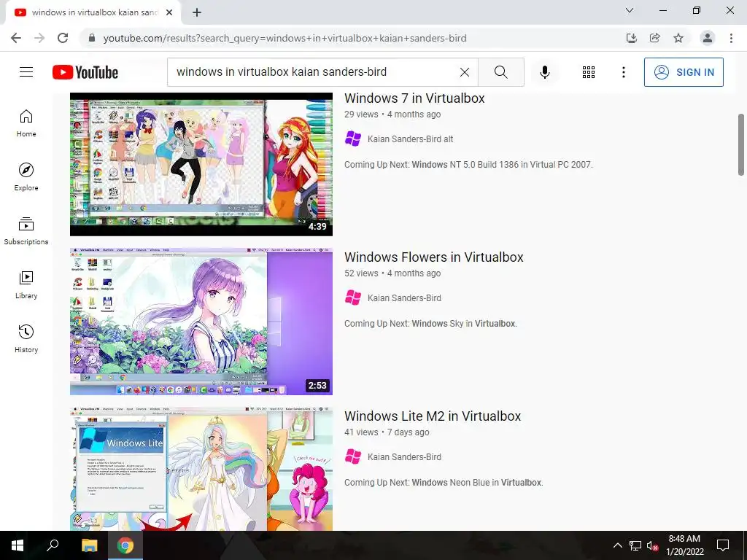Open the tab search chevron dropdown

[630, 10]
